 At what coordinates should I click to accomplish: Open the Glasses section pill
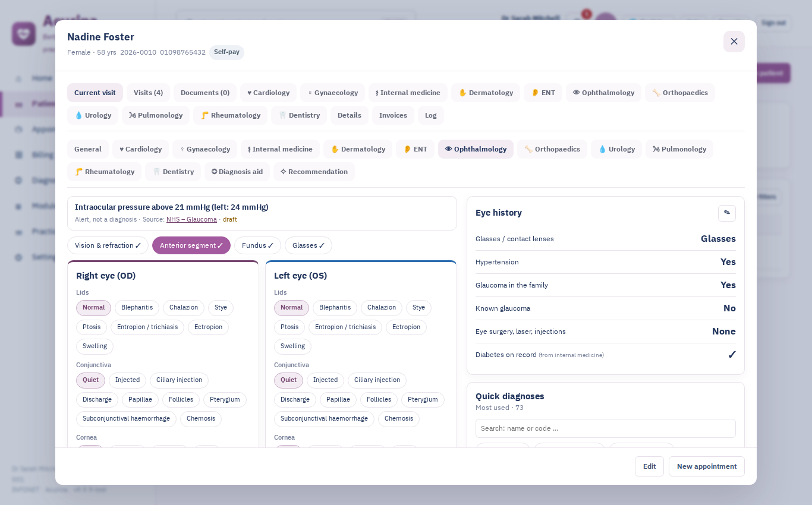point(309,245)
